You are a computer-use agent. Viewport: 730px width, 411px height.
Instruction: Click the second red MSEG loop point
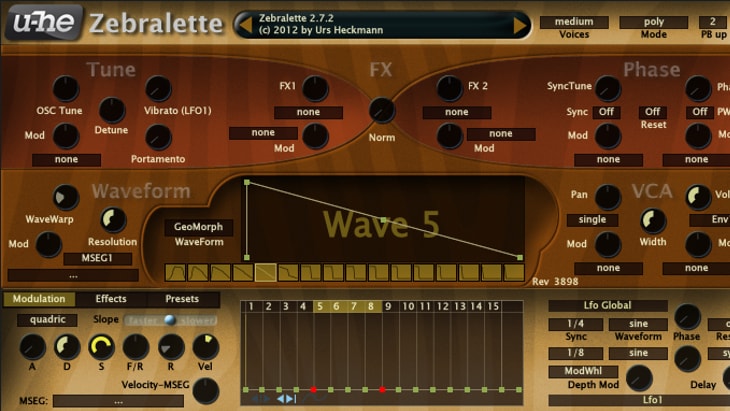pyautogui.click(x=382, y=390)
